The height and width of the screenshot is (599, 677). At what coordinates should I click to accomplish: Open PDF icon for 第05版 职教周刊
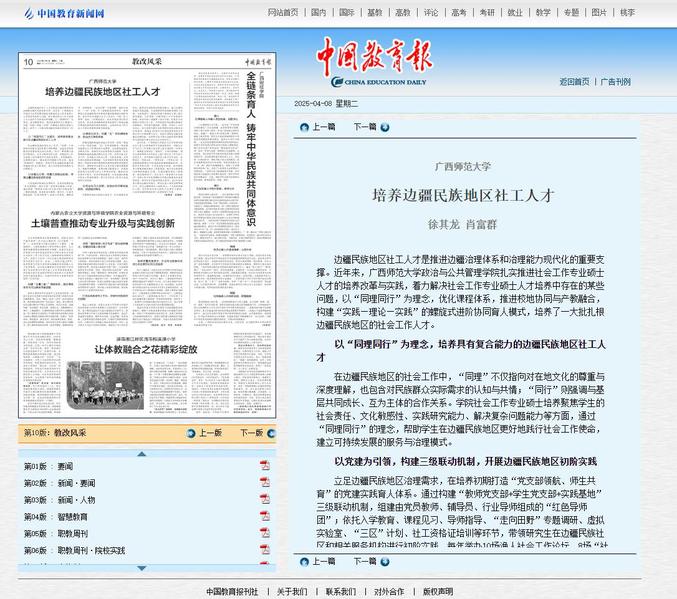(265, 532)
